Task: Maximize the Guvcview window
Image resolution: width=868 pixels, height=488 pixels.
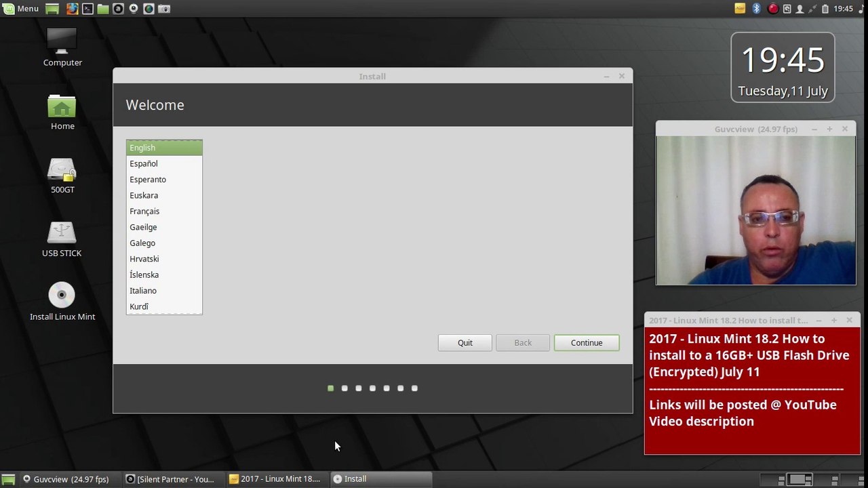Action: click(829, 129)
